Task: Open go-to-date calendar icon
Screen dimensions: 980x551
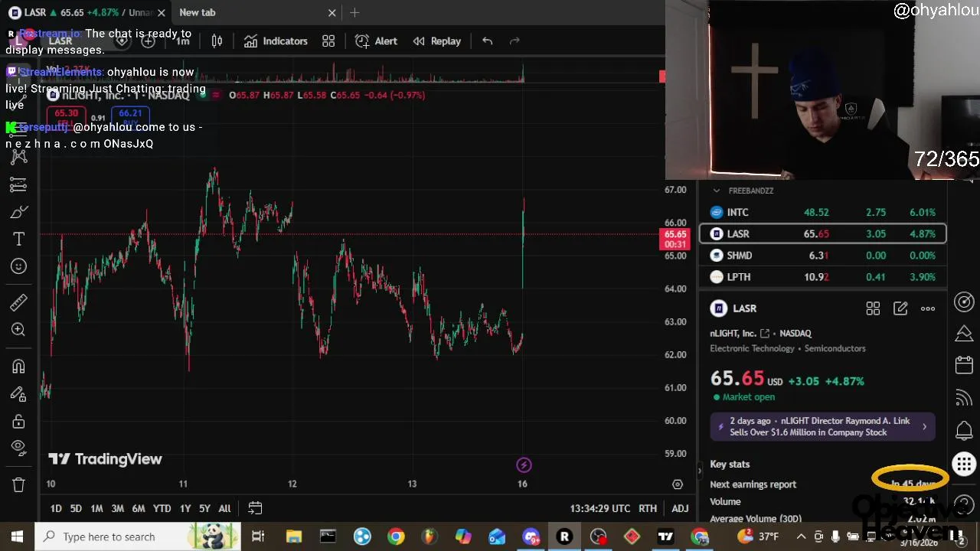Action: 255,508
